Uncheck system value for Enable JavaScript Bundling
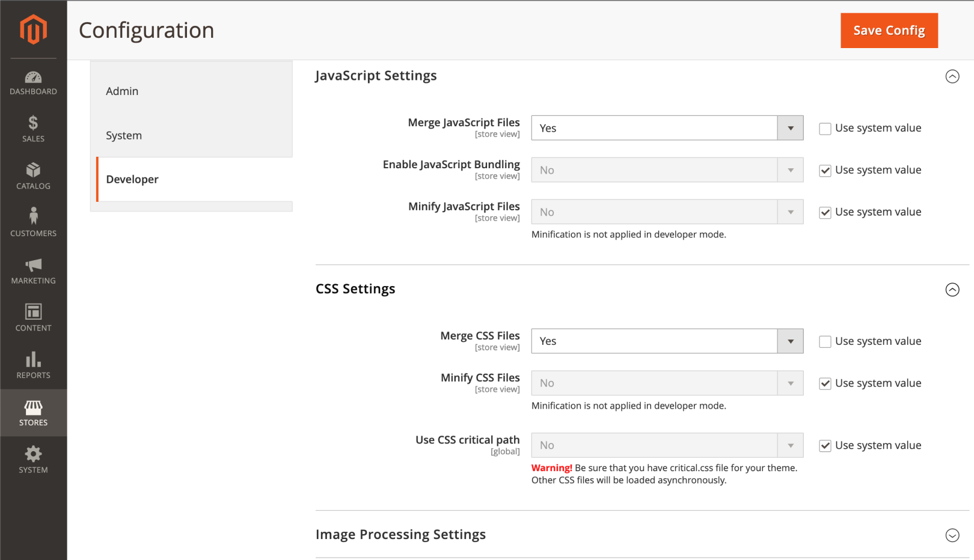 coord(825,171)
